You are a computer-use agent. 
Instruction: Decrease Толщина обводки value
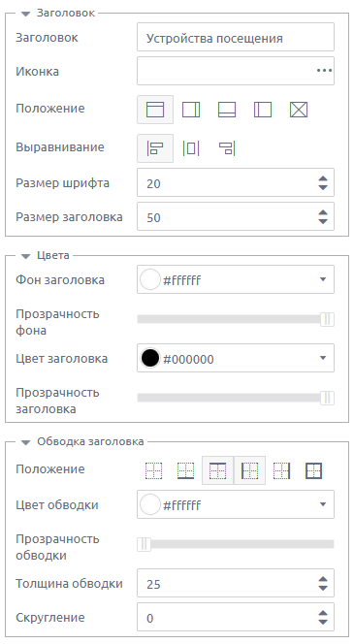coord(323,588)
